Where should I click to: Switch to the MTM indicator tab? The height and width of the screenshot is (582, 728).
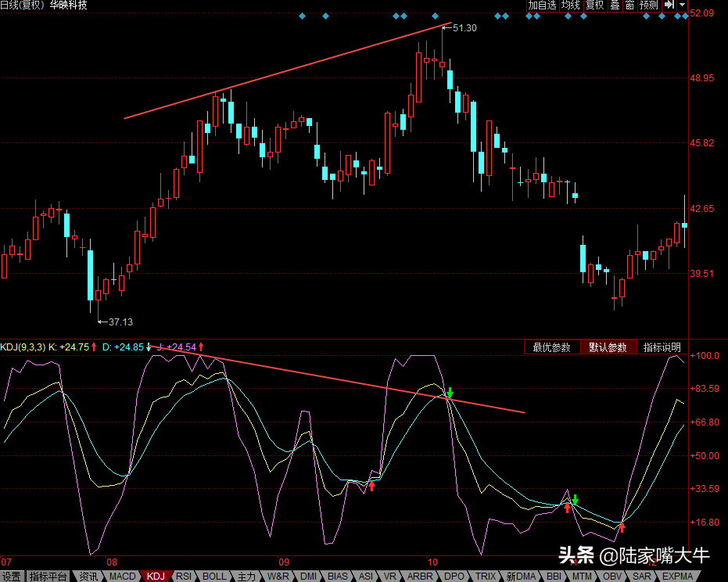coord(583,577)
